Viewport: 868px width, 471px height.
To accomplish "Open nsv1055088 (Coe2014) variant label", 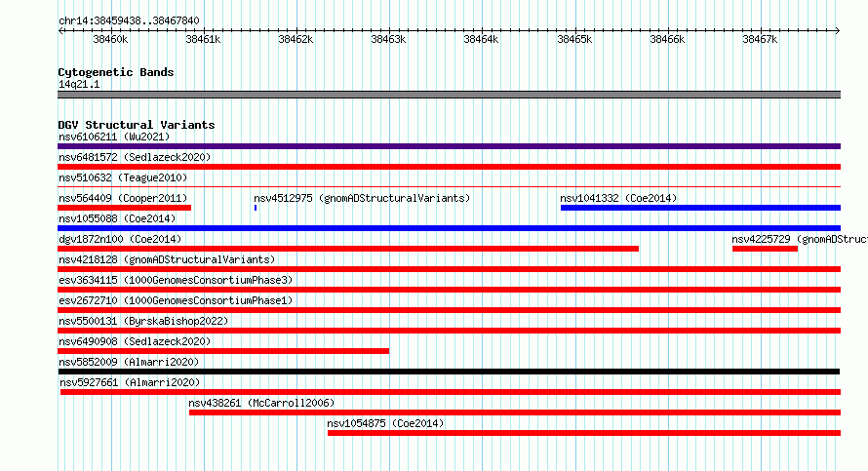I will tap(117, 218).
